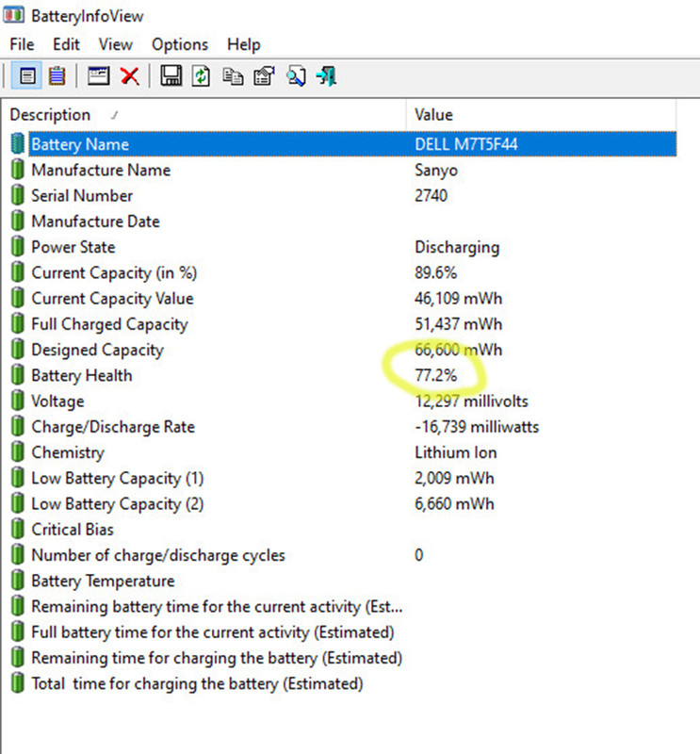Save selected items with floppy disk icon
This screenshot has height=754, width=700.
[171, 76]
